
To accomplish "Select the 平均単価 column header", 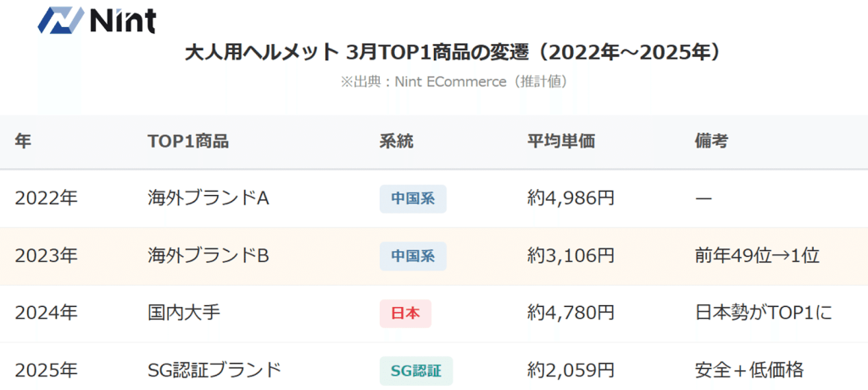I will pyautogui.click(x=560, y=142).
